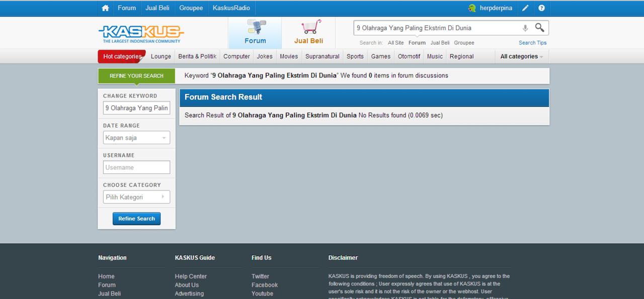
Task: Click the Forum Search Result heading
Action: coord(223,97)
